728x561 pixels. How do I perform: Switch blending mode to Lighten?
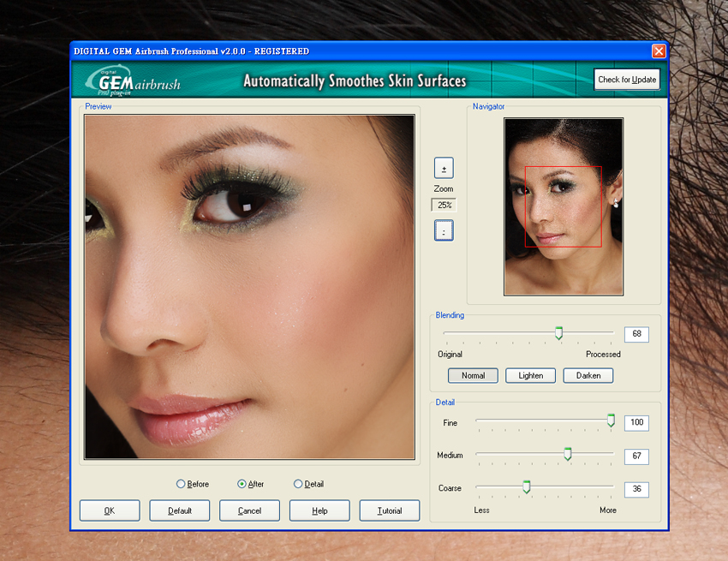coord(530,375)
